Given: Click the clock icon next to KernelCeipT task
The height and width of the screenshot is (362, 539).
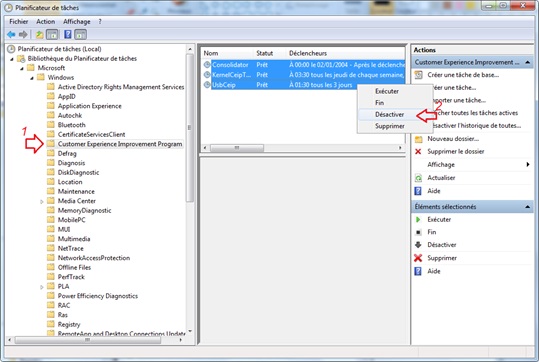Looking at the screenshot, I should pos(207,75).
